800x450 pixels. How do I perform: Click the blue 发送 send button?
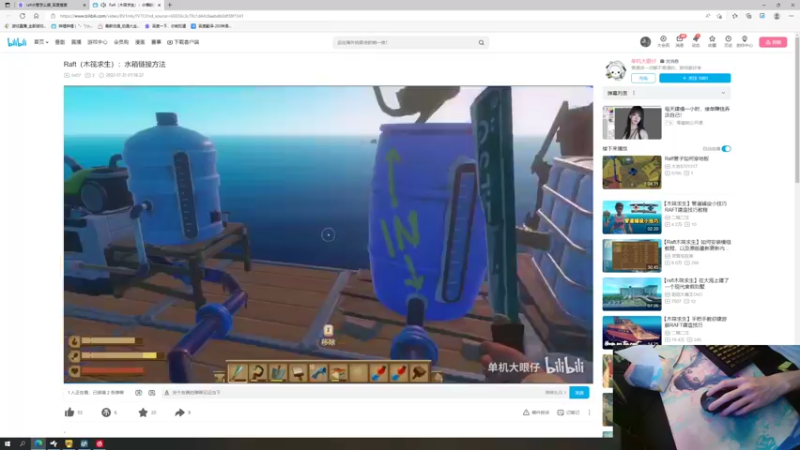click(579, 393)
